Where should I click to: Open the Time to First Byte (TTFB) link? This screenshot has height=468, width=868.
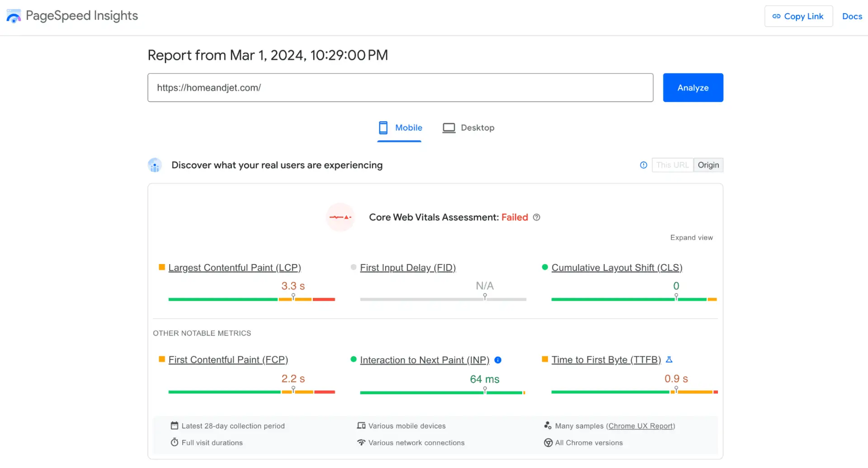pyautogui.click(x=606, y=360)
